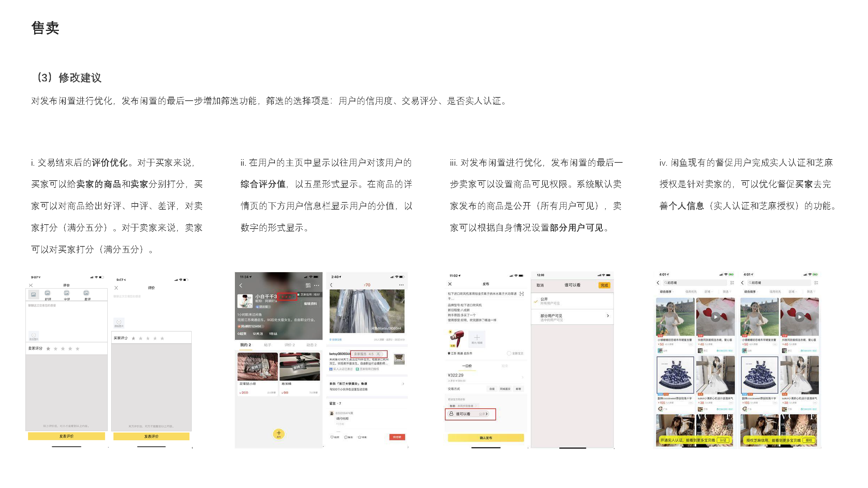Enable 邮寄 as the trade method
The height and width of the screenshot is (488, 868).
coord(518,389)
